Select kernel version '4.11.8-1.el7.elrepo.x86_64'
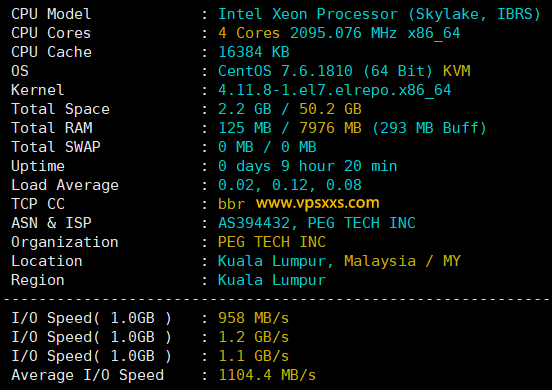The width and height of the screenshot is (552, 390). click(x=335, y=90)
